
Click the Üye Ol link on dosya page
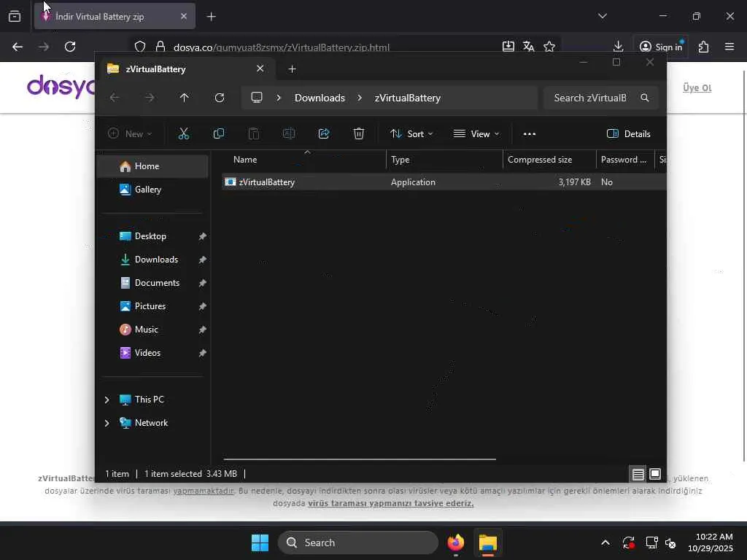697,87
